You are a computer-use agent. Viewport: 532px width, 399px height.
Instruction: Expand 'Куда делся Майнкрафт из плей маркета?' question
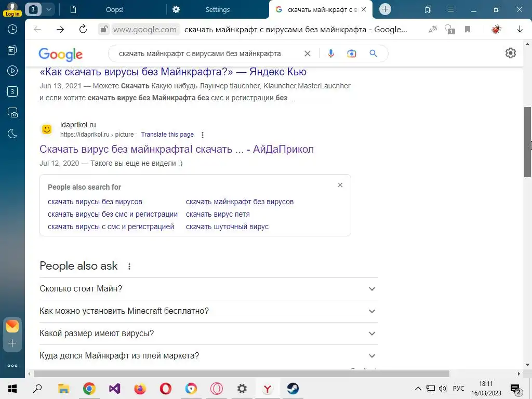point(209,355)
